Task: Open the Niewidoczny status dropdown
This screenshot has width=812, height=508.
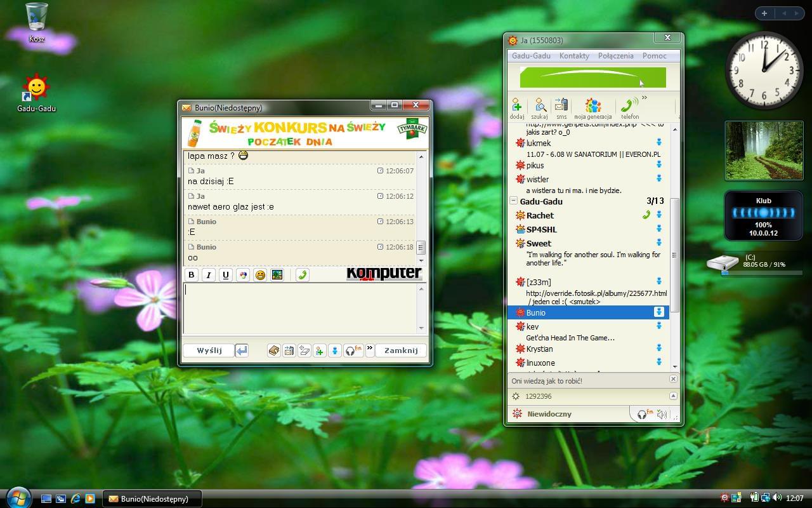Action: [x=549, y=414]
